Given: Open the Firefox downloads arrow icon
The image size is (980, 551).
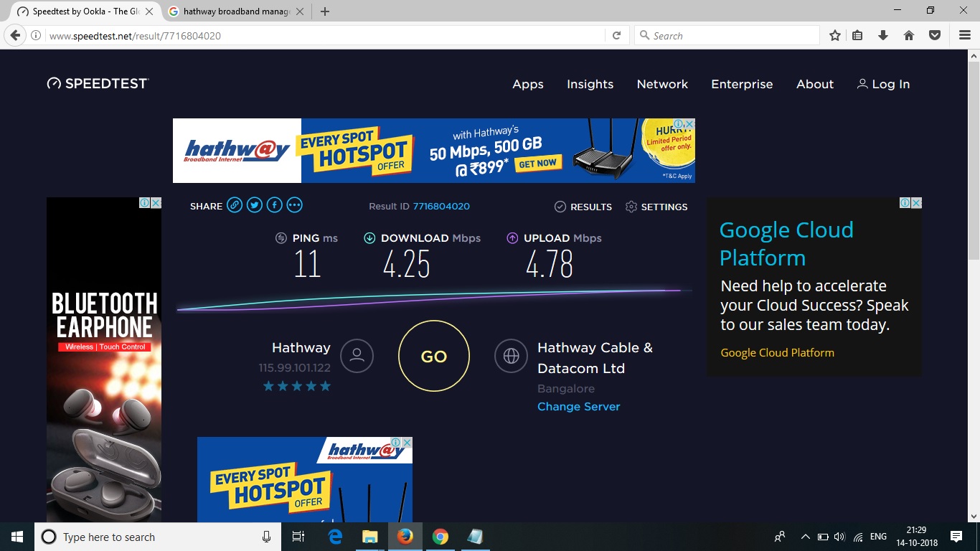Looking at the screenshot, I should coord(883,35).
